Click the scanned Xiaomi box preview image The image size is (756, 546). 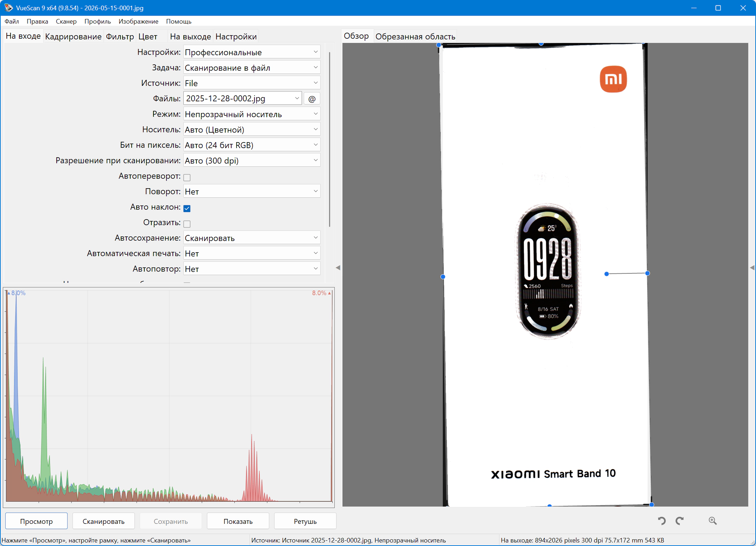pos(545,275)
